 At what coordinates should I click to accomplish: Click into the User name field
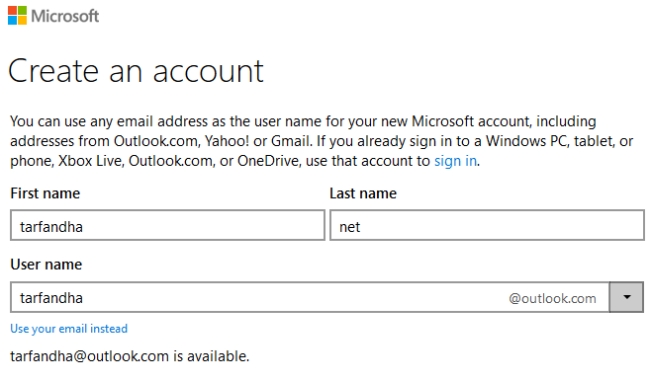click(310, 297)
